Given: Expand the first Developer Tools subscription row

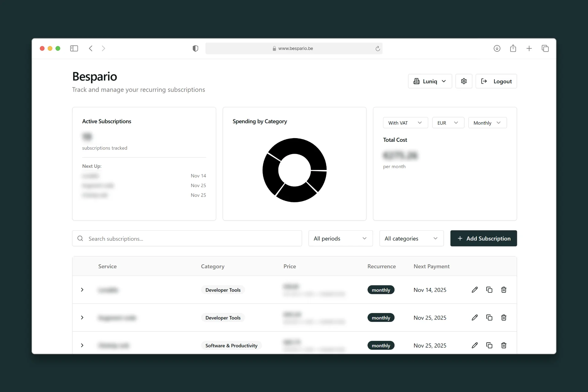Looking at the screenshot, I should [x=82, y=290].
